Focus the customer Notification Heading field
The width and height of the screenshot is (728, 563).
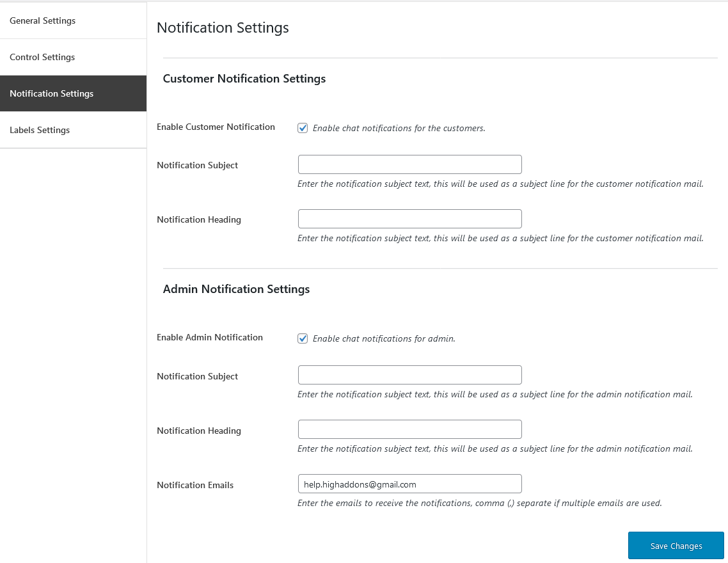[410, 219]
